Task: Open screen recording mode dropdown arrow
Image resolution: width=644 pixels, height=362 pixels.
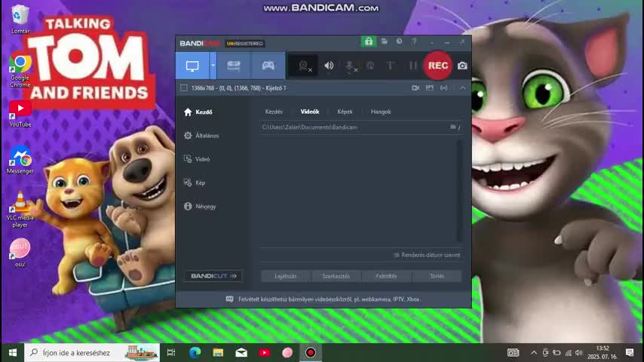Action: point(213,66)
